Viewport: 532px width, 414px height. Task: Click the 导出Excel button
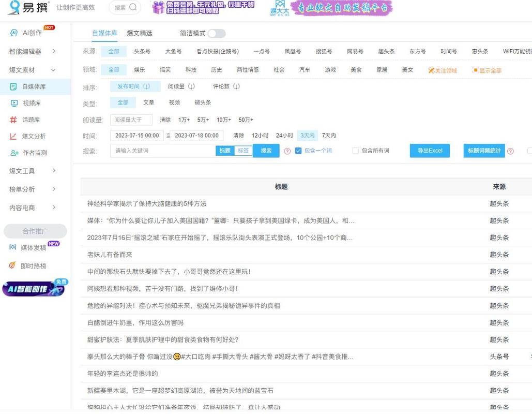click(430, 151)
